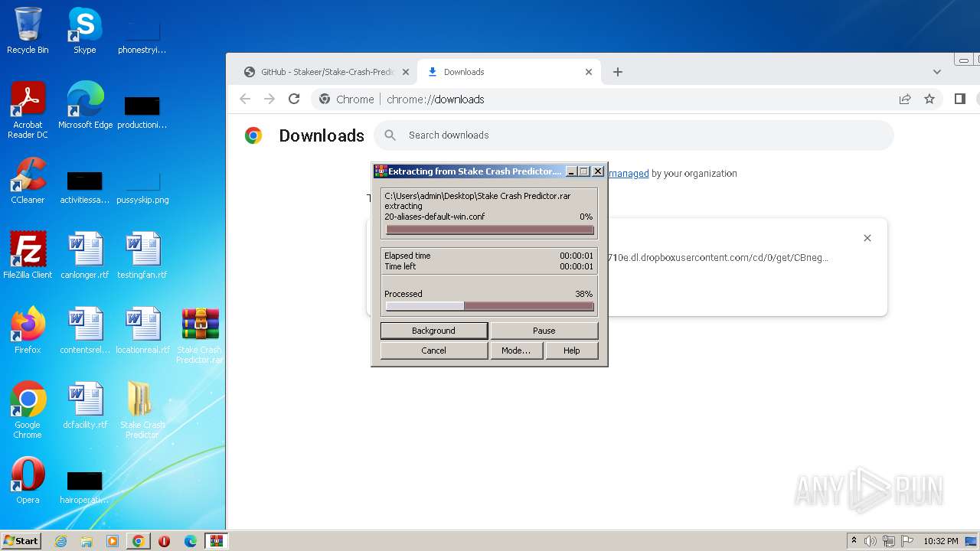
Task: Launch Acrobat Reader DC from desktop
Action: point(28,110)
